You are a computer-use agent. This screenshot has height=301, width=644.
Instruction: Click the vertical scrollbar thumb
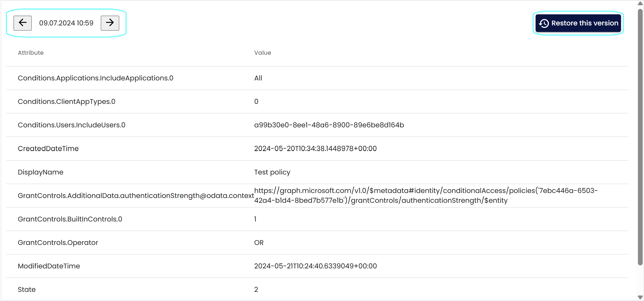(640, 137)
